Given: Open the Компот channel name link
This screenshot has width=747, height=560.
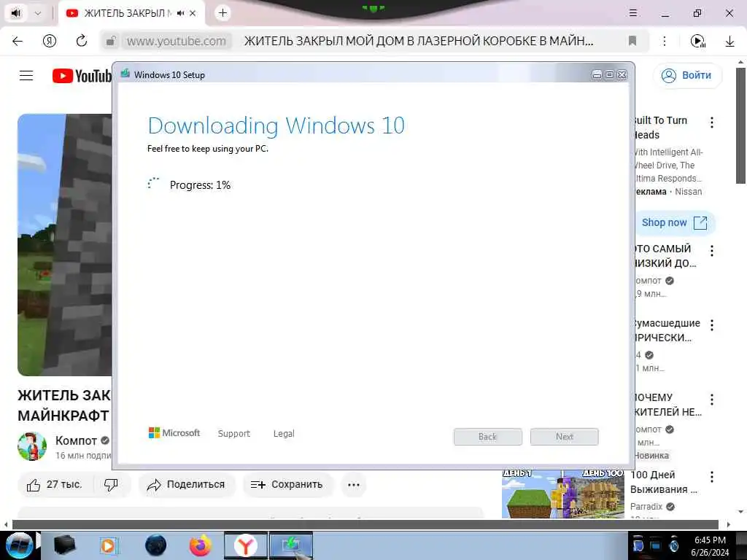Looking at the screenshot, I should pos(76,440).
